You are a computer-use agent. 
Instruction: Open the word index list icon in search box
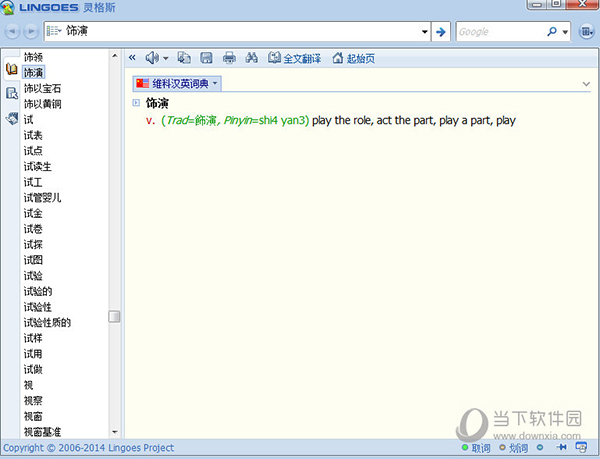click(x=54, y=31)
